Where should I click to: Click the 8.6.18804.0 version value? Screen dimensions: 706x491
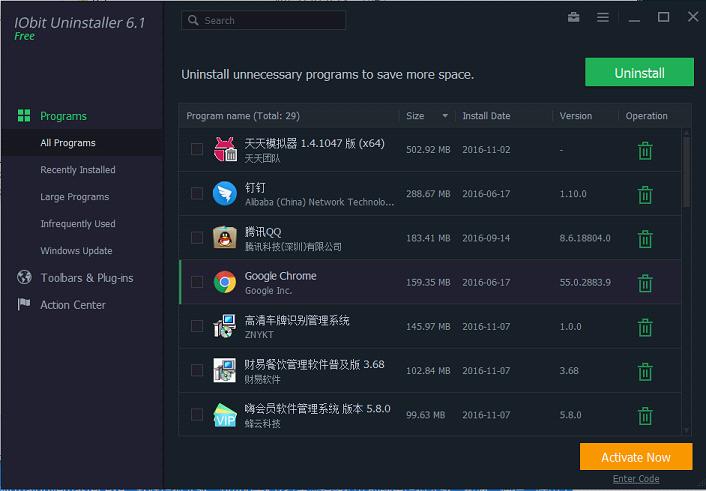585,238
